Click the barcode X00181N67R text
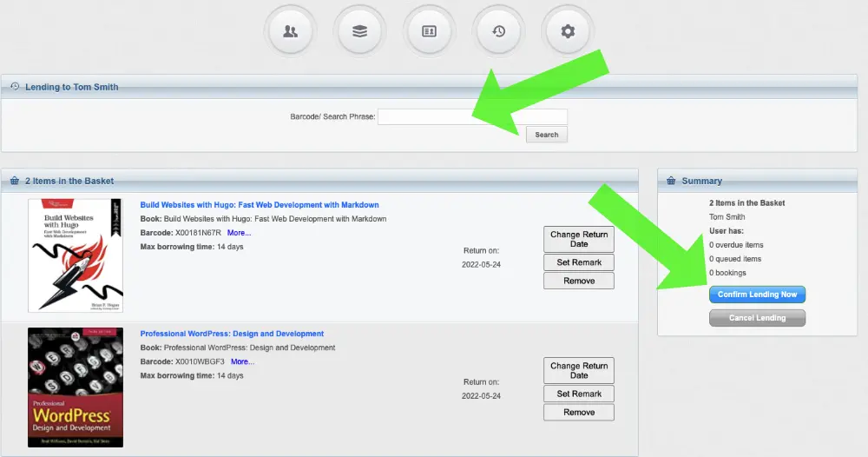 click(x=198, y=233)
